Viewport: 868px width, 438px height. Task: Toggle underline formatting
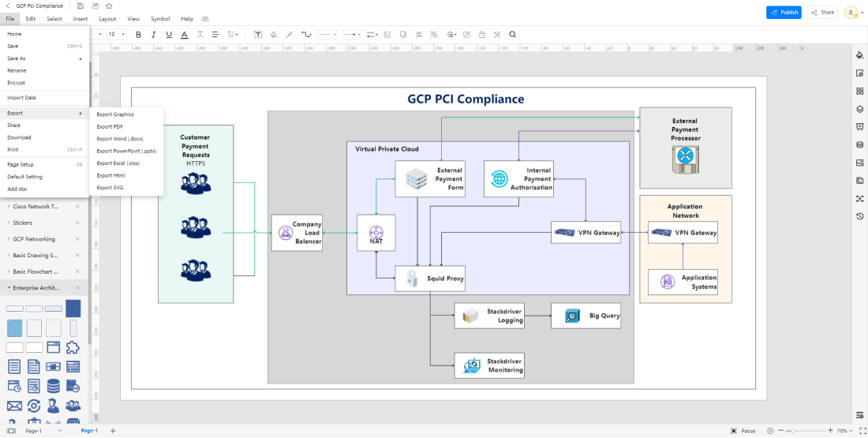click(x=169, y=35)
